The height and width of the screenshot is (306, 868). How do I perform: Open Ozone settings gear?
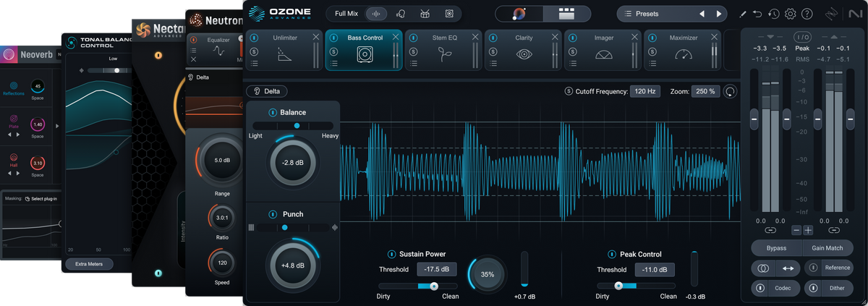(791, 14)
